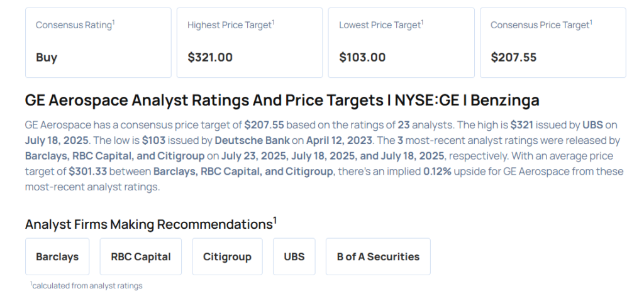Click the calculated from analyst ratings footnote
The height and width of the screenshot is (301, 644).
(86, 285)
